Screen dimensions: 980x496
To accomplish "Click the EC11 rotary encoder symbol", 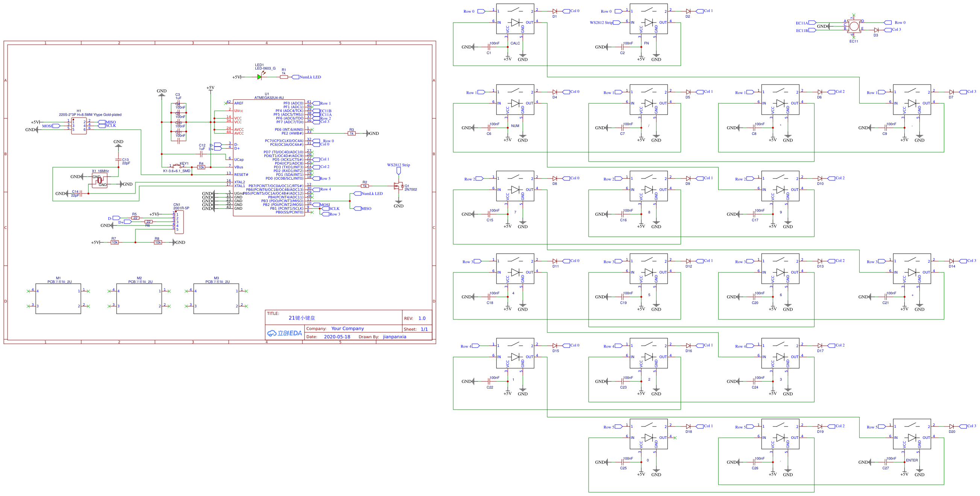I will pos(854,26).
